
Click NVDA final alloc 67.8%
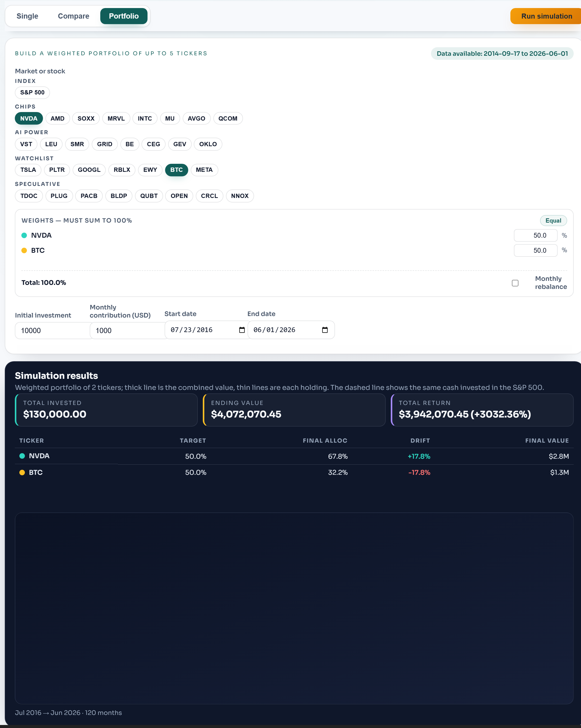[x=338, y=456]
